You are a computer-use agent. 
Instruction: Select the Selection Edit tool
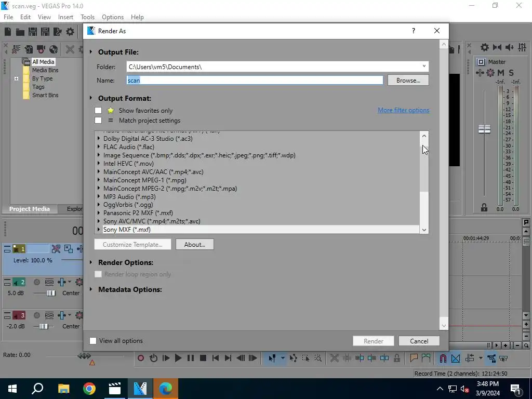coord(305,358)
